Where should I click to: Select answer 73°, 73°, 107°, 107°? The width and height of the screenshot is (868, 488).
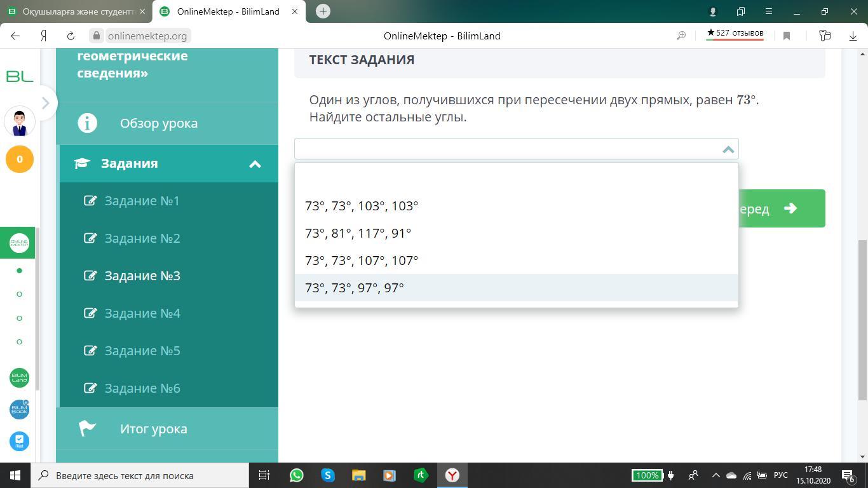pyautogui.click(x=362, y=261)
